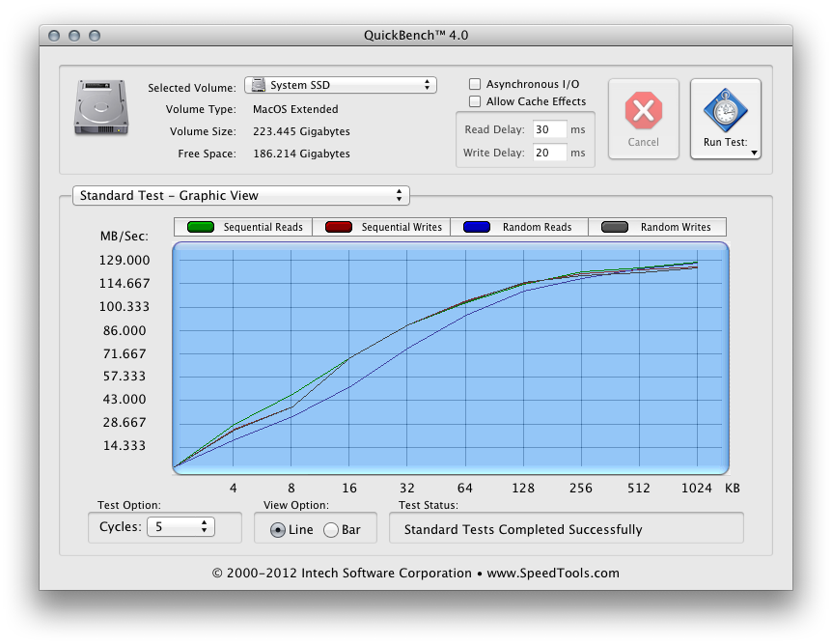Enable Asynchronous I/O checkbox
Screen dimensions: 832x644
pos(475,84)
